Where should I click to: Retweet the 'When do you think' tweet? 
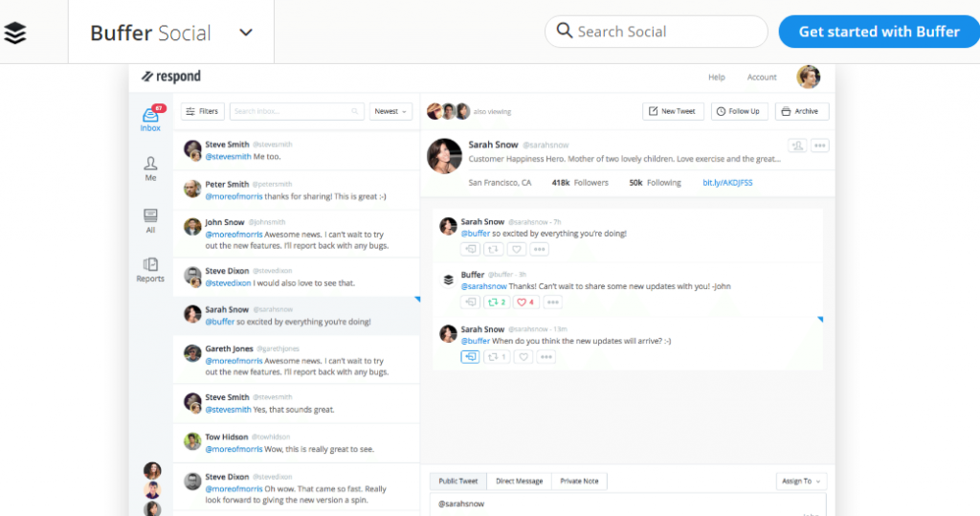click(497, 356)
